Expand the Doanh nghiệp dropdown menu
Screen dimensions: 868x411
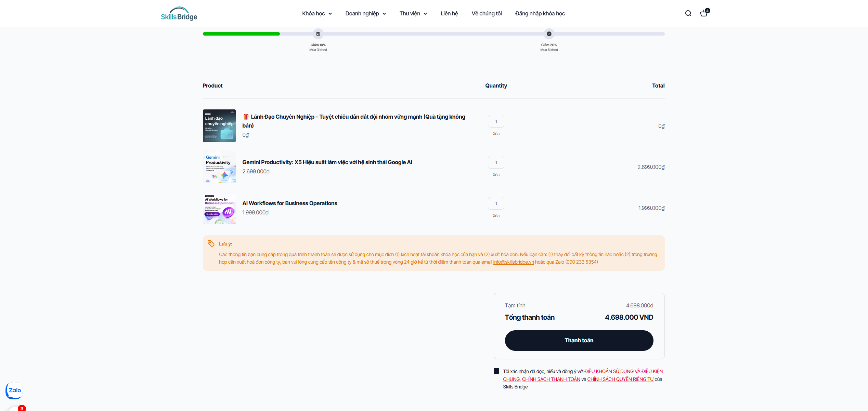coord(365,14)
